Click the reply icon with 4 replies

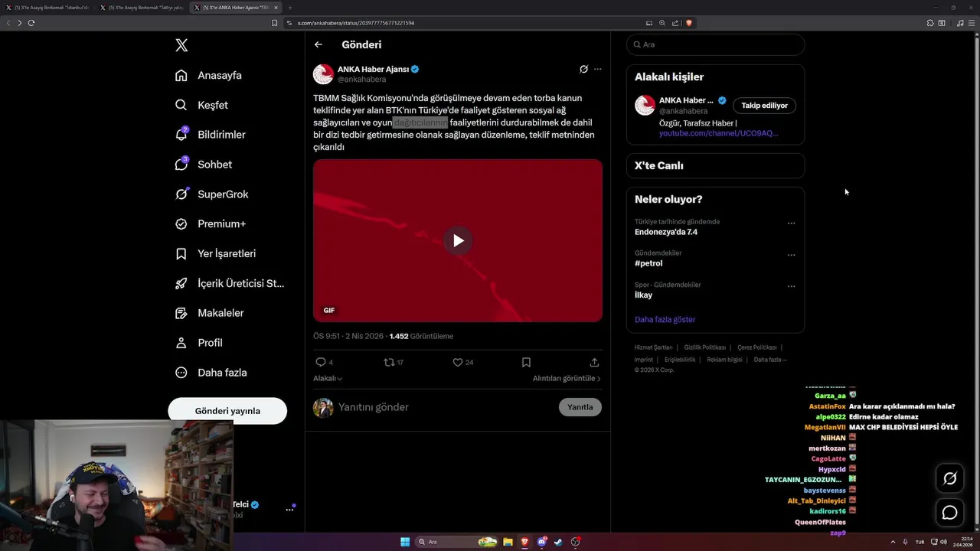321,362
